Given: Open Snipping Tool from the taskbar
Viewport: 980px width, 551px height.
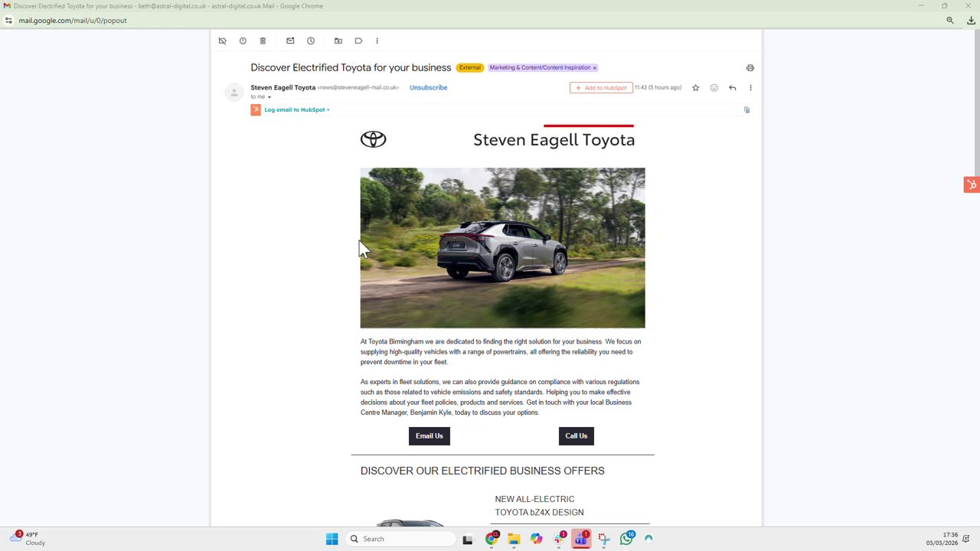Looking at the screenshot, I should tap(604, 540).
